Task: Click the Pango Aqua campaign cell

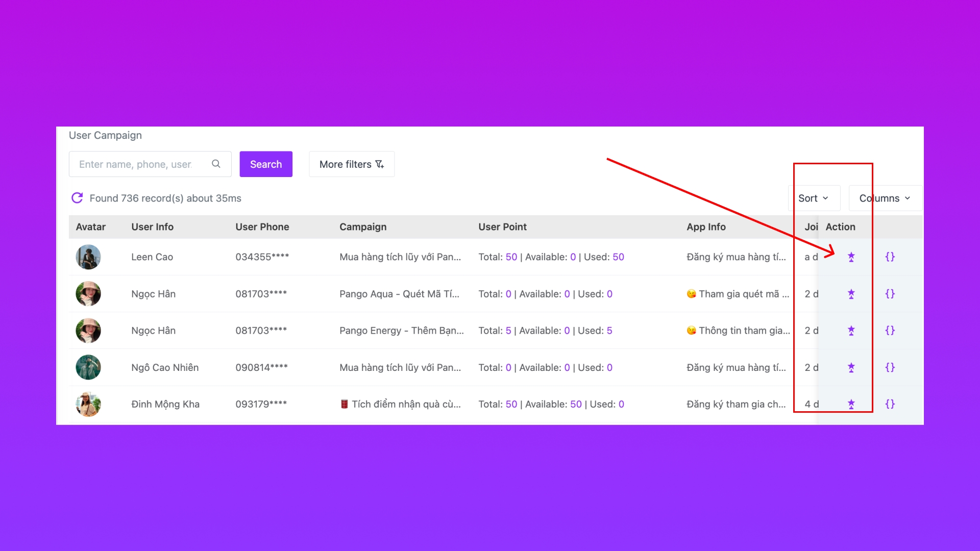Action: (399, 294)
